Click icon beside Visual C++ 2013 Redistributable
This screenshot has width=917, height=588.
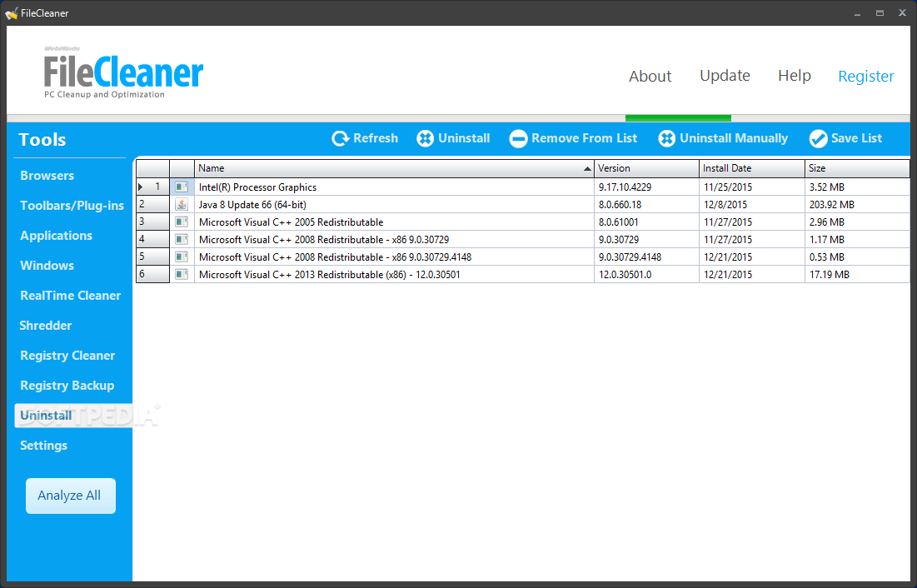point(182,274)
